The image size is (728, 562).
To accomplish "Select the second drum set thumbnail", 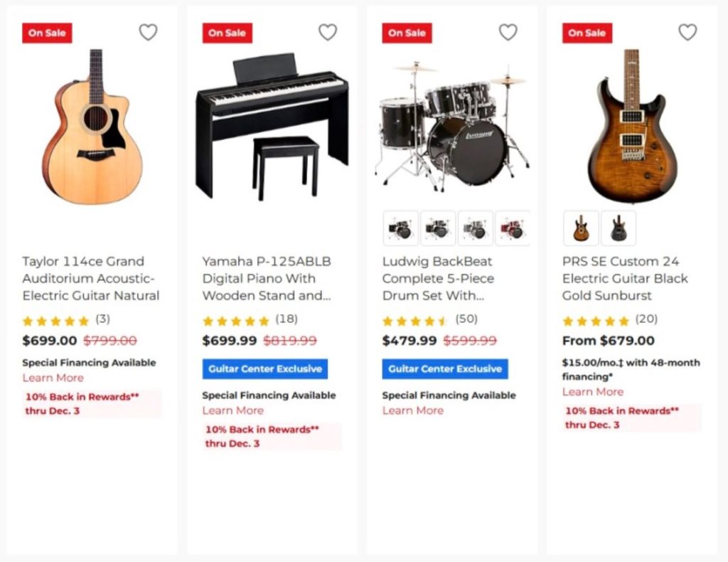I will (437, 229).
